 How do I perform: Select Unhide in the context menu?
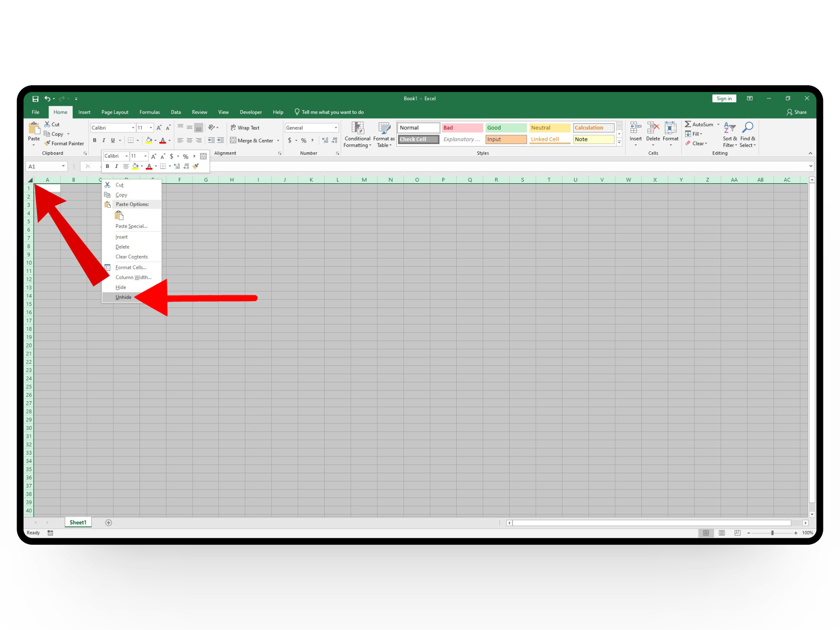pos(123,297)
